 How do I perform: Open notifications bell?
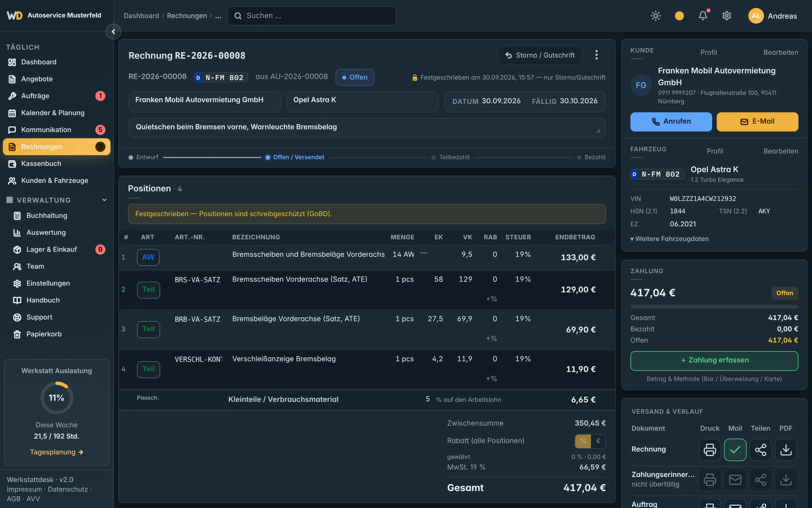point(703,16)
